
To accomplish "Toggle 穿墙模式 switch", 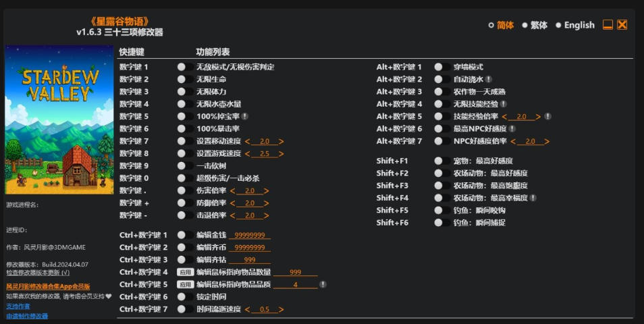I will coord(442,67).
